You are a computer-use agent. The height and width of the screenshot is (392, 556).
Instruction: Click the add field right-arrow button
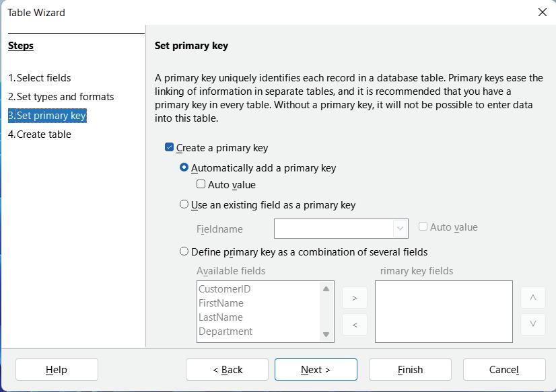coord(355,298)
